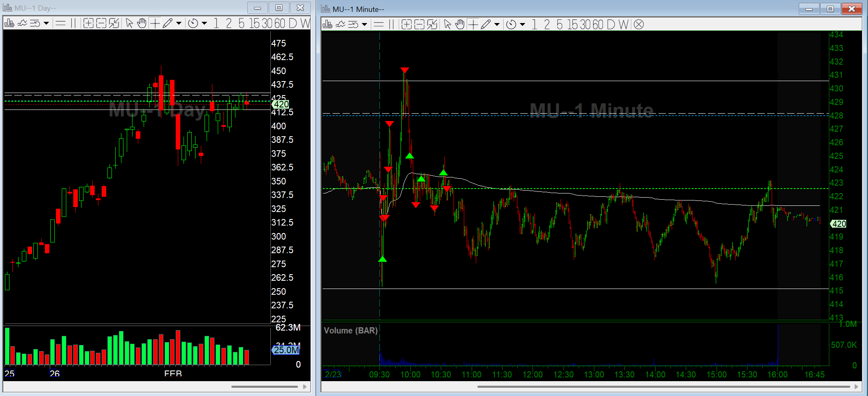Image resolution: width=868 pixels, height=396 pixels.
Task: Zoom out on the MU 1 Minute chart
Action: (x=419, y=24)
